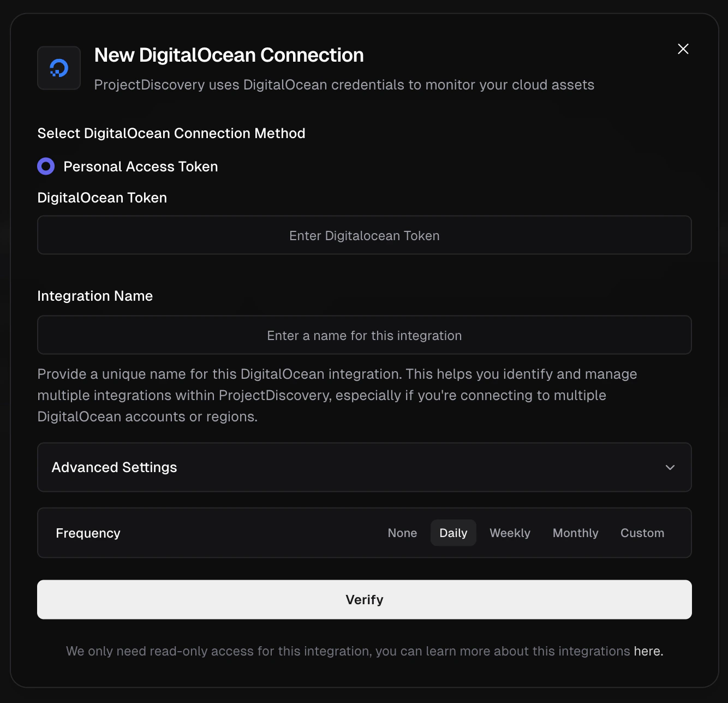The height and width of the screenshot is (703, 728).
Task: Select the Custom frequency option
Action: 642,533
